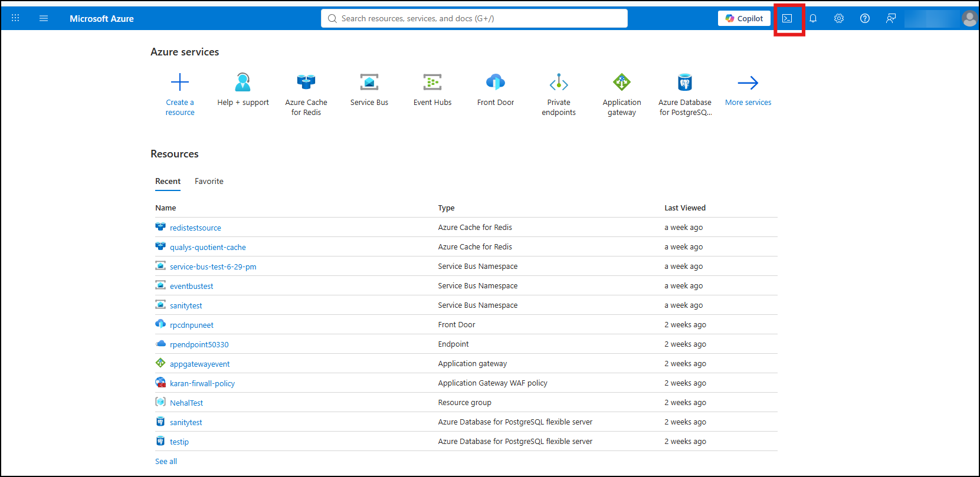Open the Application gateway service icon
This screenshot has width=980, height=477.
point(622,82)
